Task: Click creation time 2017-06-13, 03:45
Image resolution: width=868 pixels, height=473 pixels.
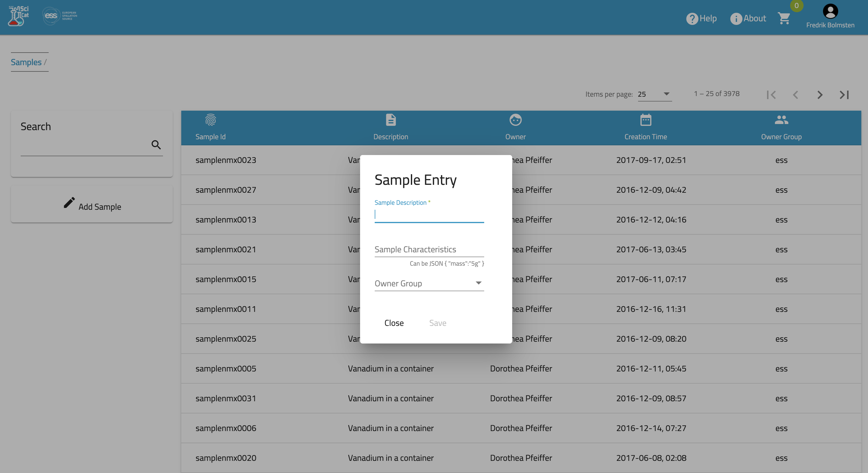Action: point(651,250)
